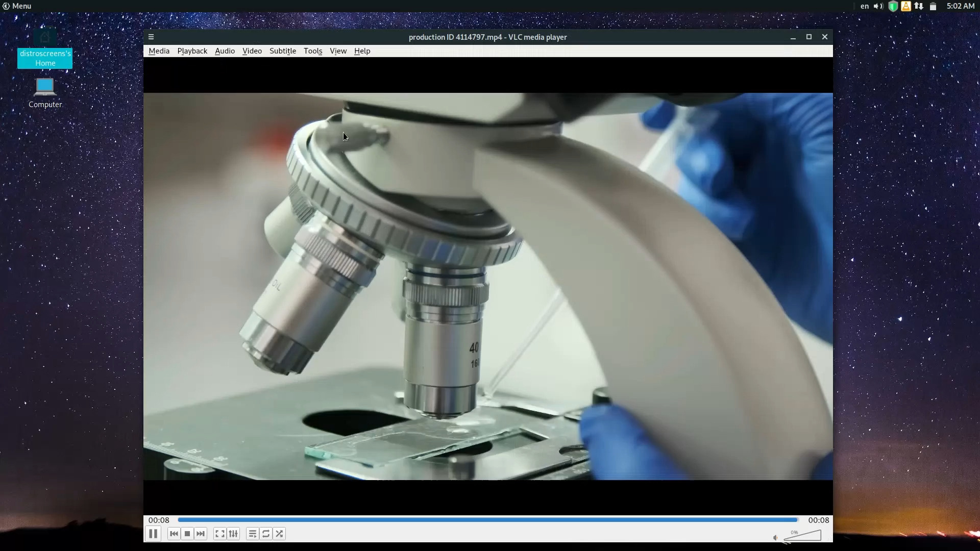Pause the video playback
980x551 pixels.
click(153, 534)
